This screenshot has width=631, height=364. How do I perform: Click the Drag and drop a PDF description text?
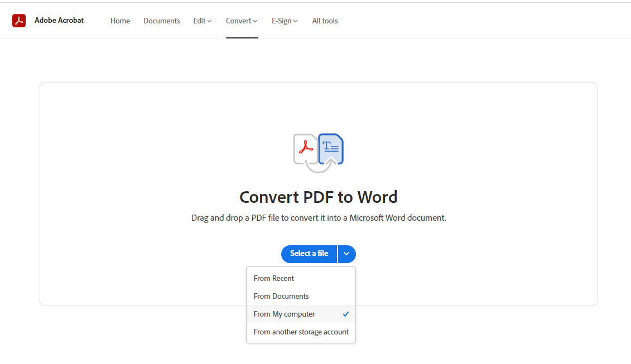(x=319, y=218)
